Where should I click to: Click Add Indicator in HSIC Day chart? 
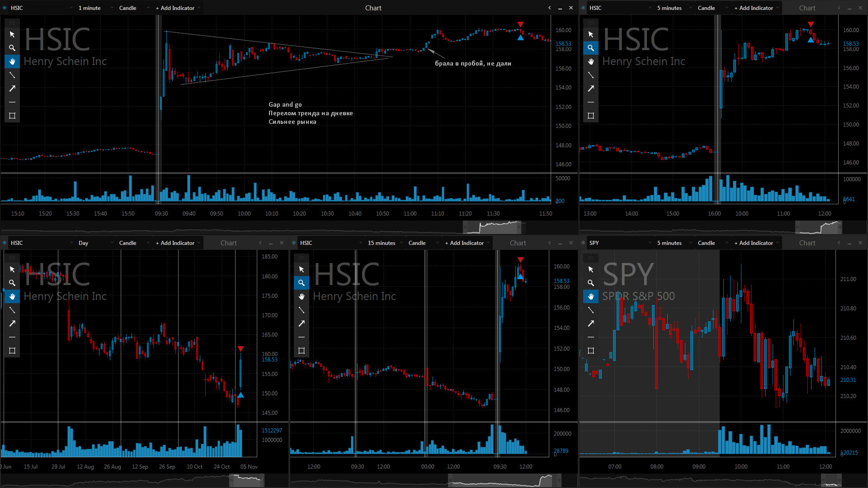click(x=177, y=243)
